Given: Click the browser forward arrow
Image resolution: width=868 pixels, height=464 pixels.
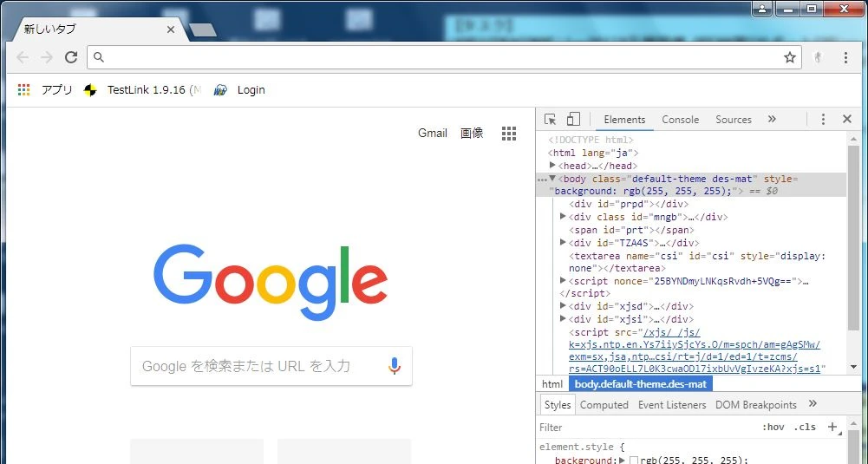Looking at the screenshot, I should 47,57.
